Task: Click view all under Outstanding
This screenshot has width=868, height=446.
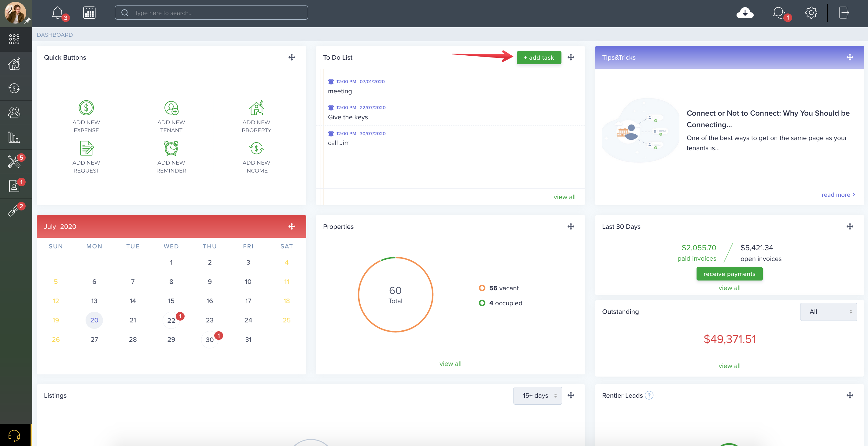Action: coord(730,366)
